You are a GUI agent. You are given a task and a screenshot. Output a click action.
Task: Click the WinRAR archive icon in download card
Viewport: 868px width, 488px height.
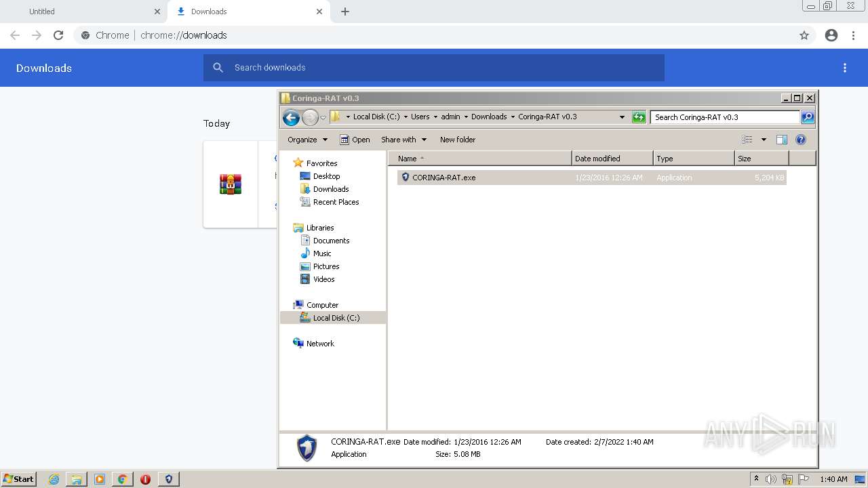(231, 184)
